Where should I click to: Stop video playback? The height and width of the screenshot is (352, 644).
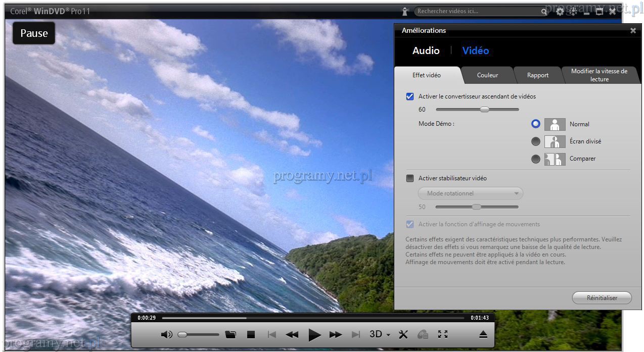tap(251, 334)
